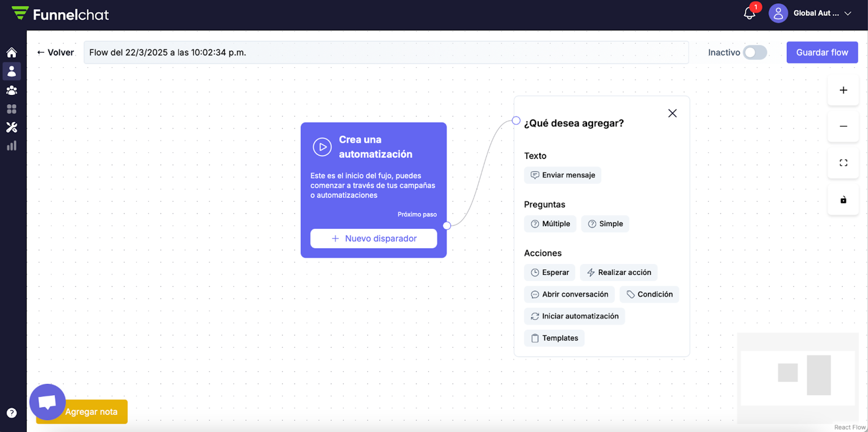Fit view of the flow canvas
Image resolution: width=868 pixels, height=432 pixels.
(x=843, y=163)
